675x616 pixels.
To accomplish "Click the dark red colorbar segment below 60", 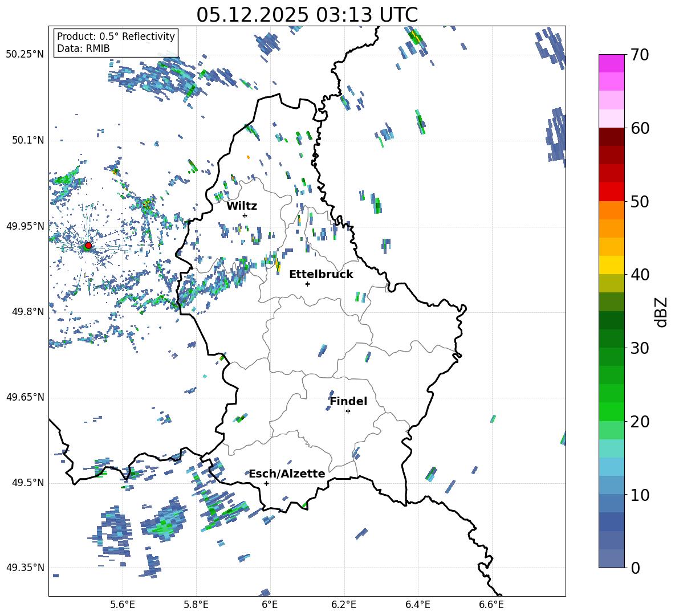I will point(611,136).
